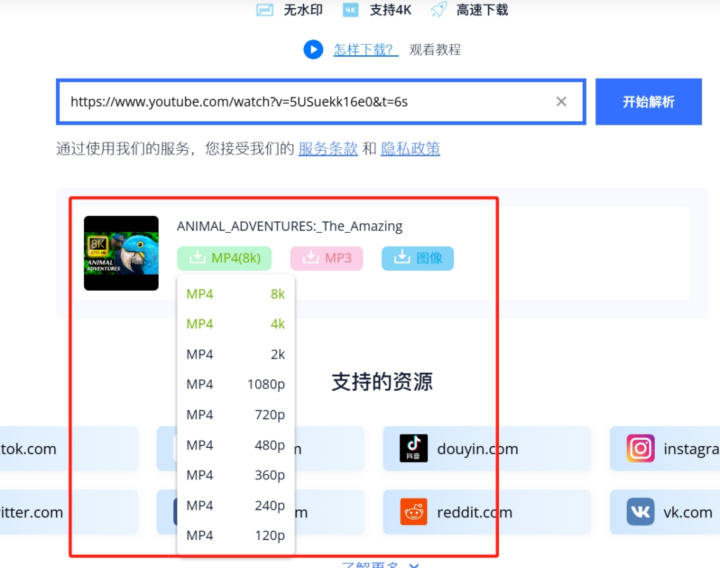Click the 支持4K label

click(x=391, y=10)
